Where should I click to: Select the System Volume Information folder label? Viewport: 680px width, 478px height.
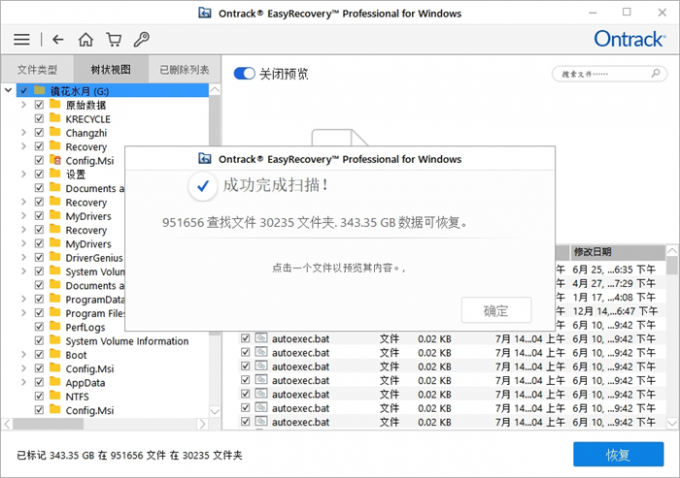127,341
